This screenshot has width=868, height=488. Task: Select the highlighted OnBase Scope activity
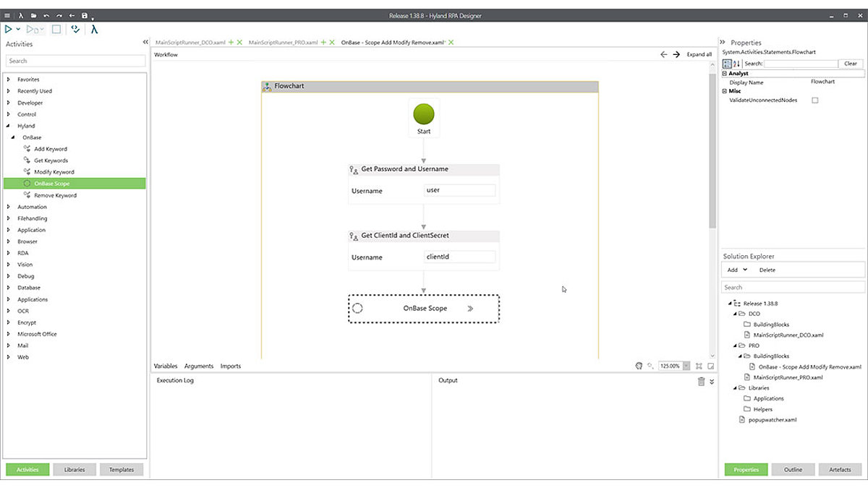click(x=75, y=184)
